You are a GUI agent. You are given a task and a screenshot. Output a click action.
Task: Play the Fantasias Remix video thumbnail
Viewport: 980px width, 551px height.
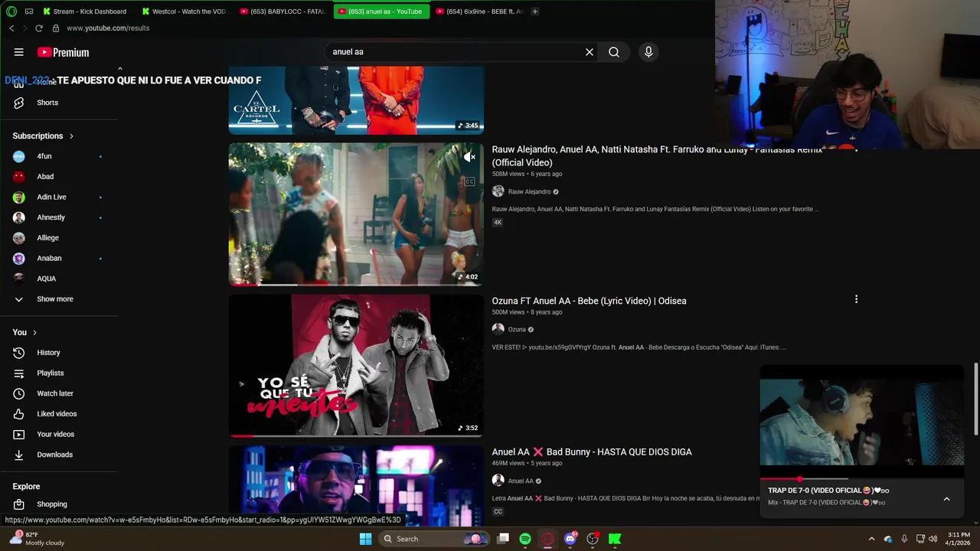356,214
